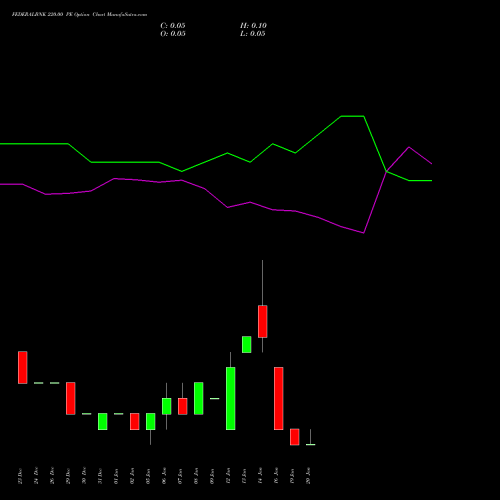Click the 16 Jan date label
This screenshot has width=500, height=500.
tap(276, 476)
